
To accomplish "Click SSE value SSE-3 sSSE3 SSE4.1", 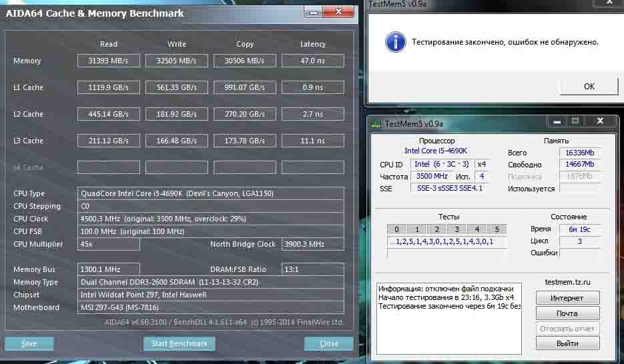I will 450,188.
